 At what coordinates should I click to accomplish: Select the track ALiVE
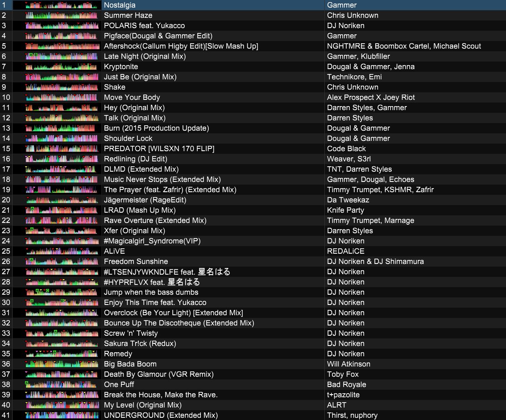pos(114,251)
